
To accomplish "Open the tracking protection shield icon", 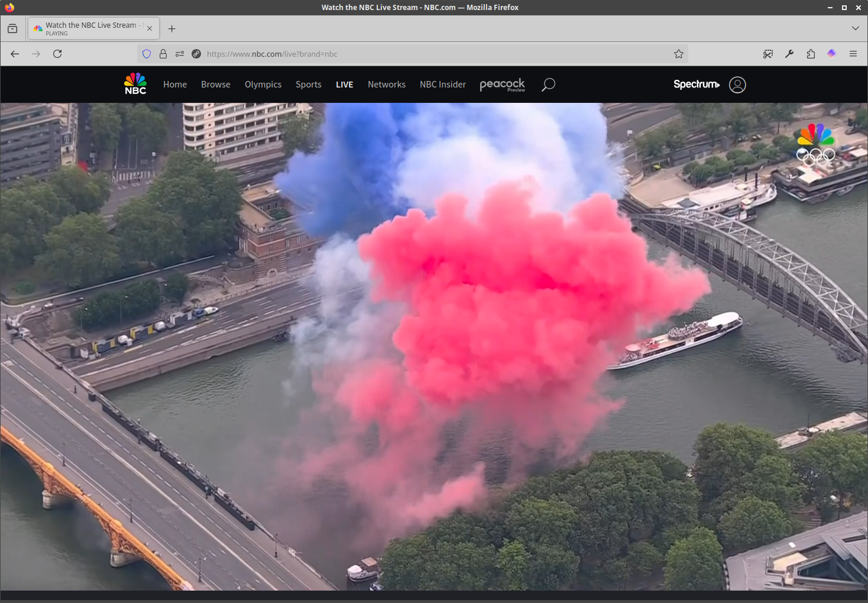I will tap(147, 54).
